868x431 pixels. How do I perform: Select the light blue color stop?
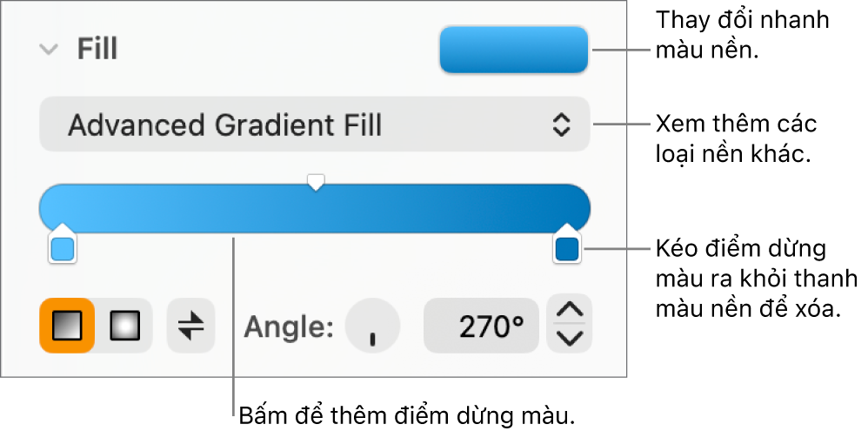63,250
